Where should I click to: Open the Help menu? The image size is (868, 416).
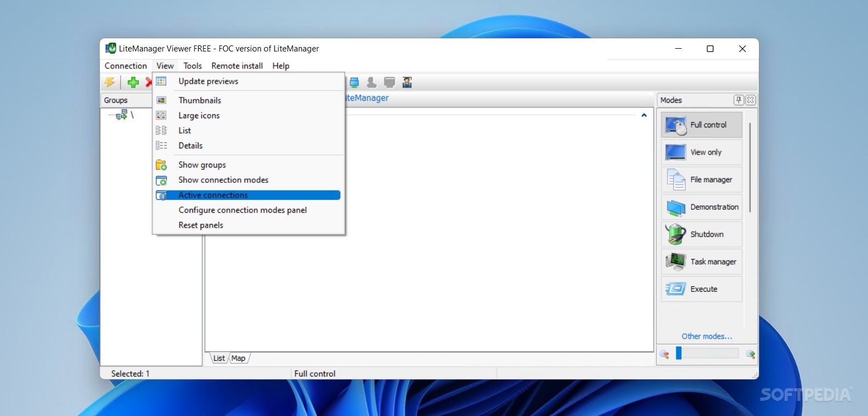281,66
